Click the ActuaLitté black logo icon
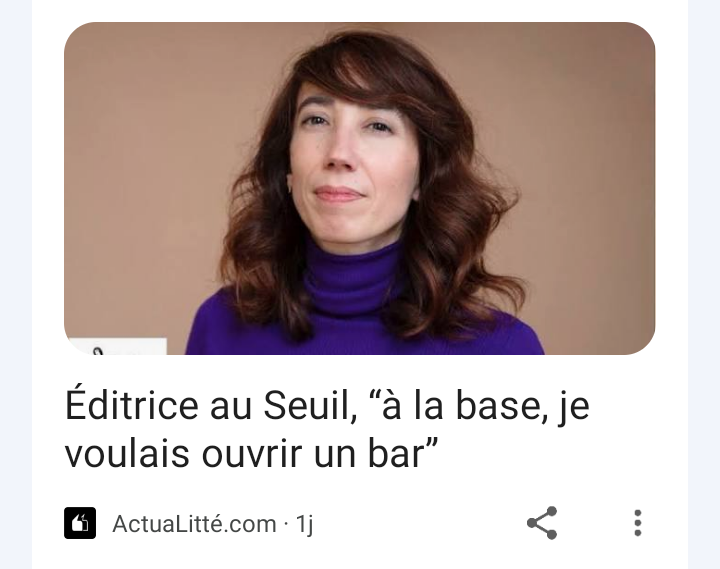This screenshot has height=569, width=720. [80, 523]
